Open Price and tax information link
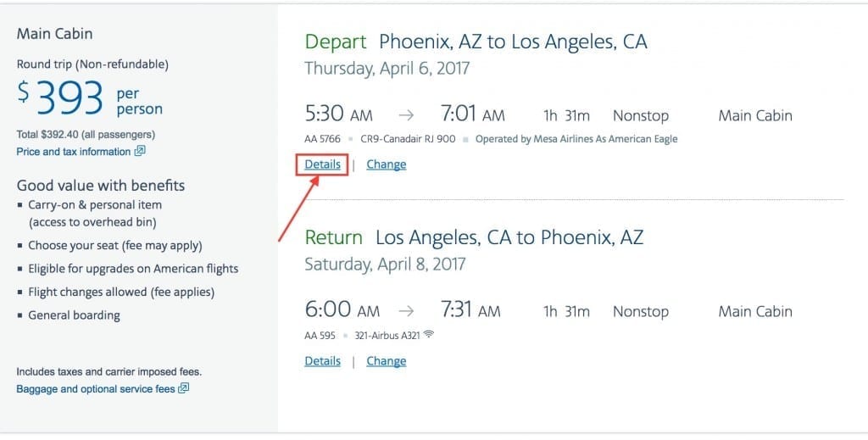This screenshot has width=868, height=440. (x=74, y=152)
